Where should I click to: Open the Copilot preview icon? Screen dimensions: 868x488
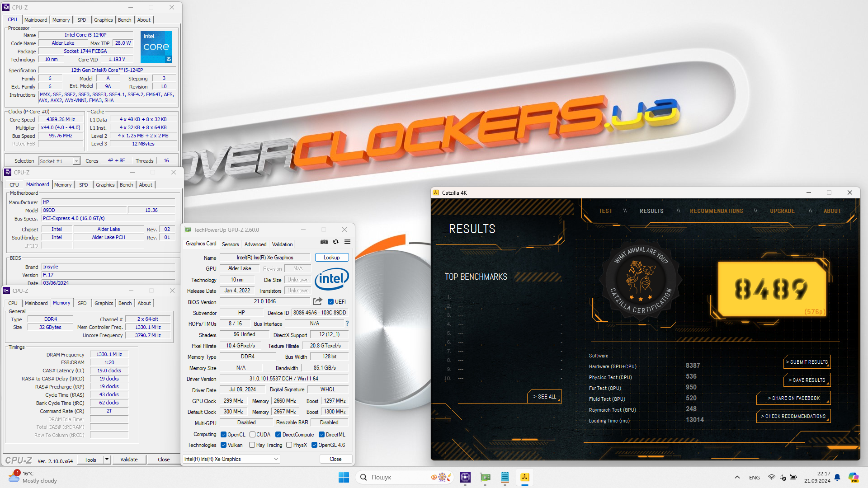coord(853,477)
